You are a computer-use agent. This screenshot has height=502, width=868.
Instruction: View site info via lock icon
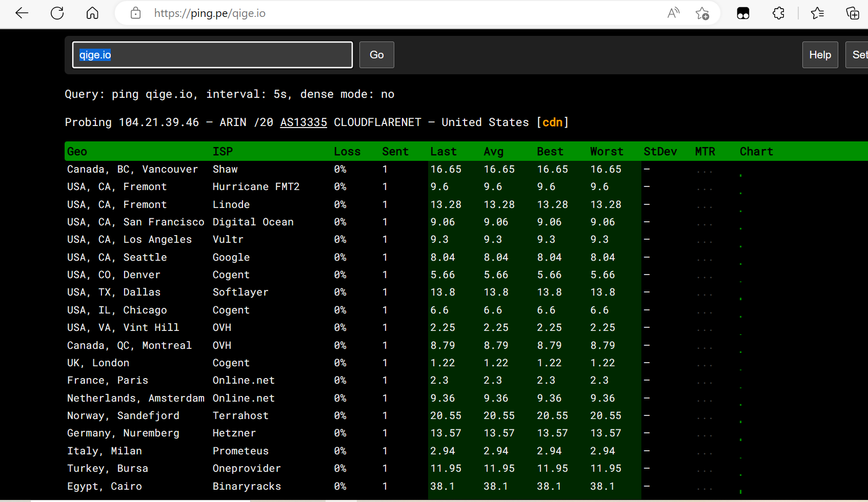135,13
